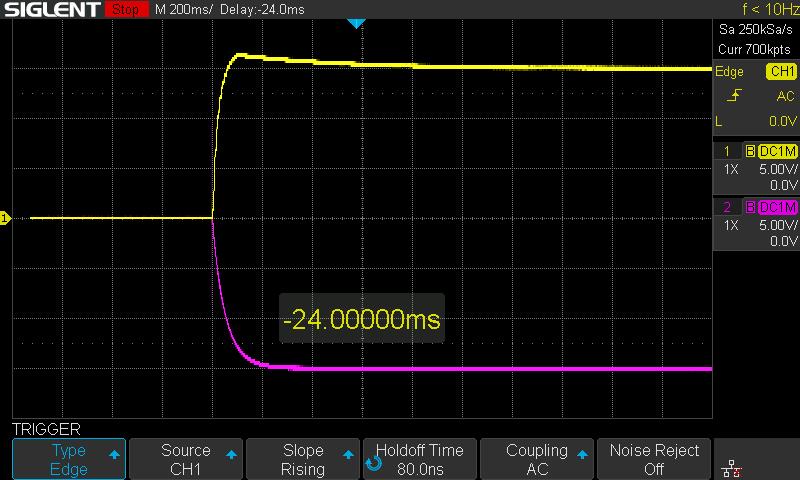Click channel 1 1X probe setting
Viewport: 800px width, 480px height.
pos(731,169)
